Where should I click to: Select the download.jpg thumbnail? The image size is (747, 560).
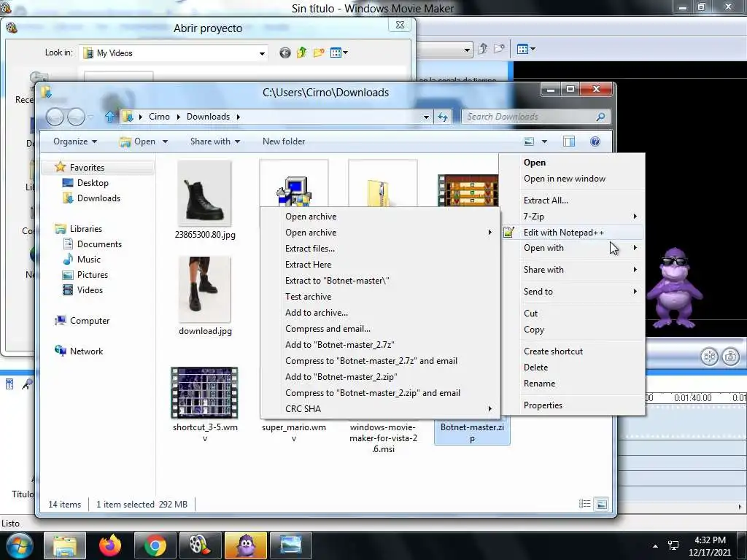204,289
